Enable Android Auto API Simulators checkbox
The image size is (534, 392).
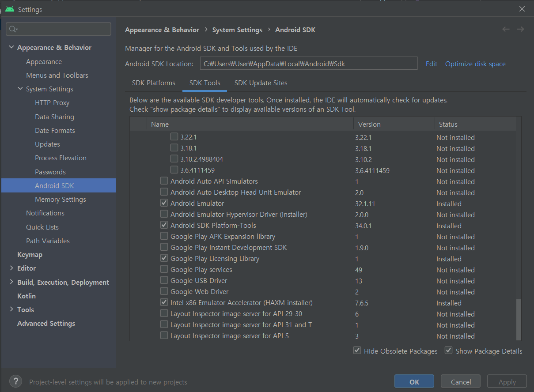coord(164,181)
